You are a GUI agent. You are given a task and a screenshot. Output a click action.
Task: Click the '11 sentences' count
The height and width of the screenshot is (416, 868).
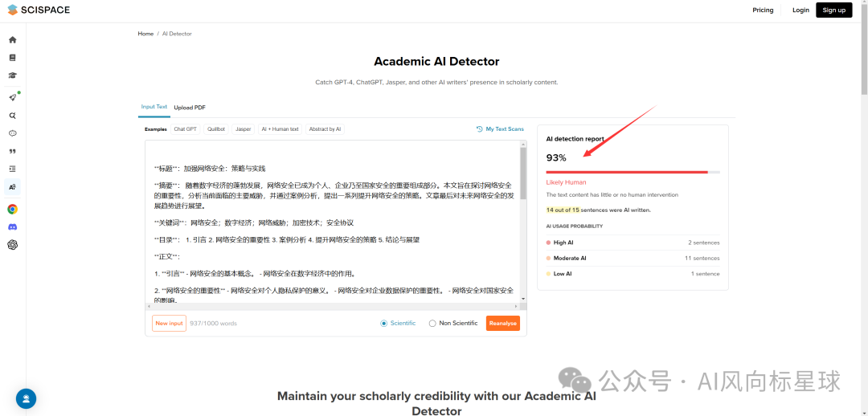[x=702, y=258]
